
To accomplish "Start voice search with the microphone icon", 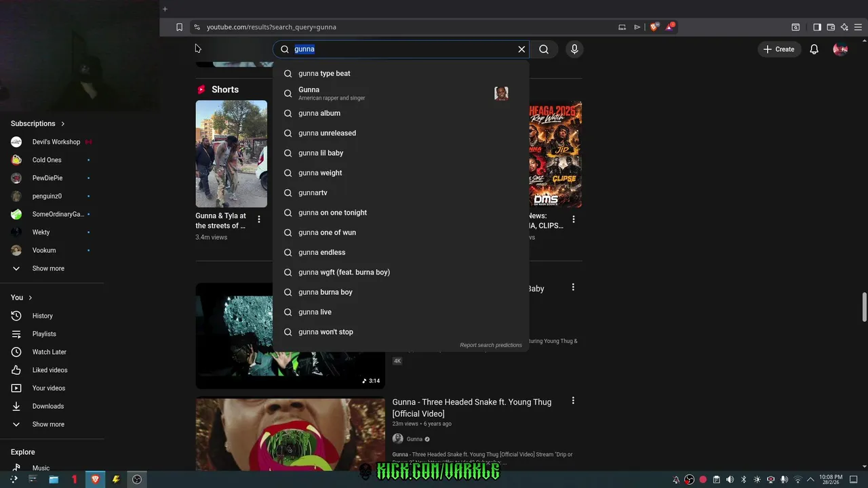I will tap(574, 49).
